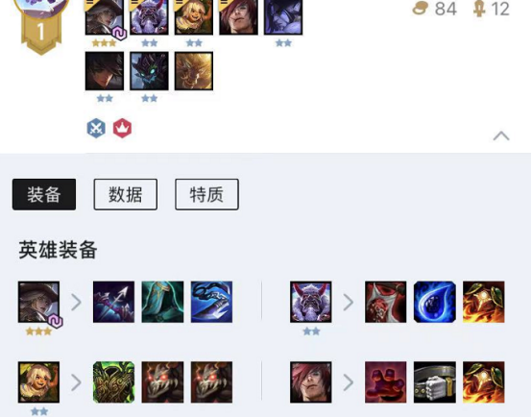Open the purple horned beast champion in equipment list
This screenshot has height=417, width=532.
311,302
